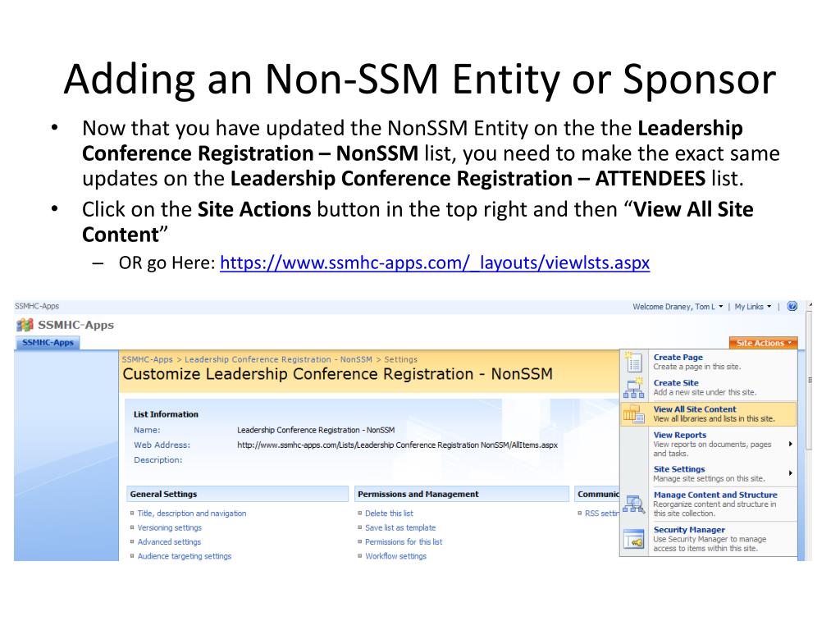
Task: Click the SSMHC-Apps site logo icon
Action: point(24,326)
